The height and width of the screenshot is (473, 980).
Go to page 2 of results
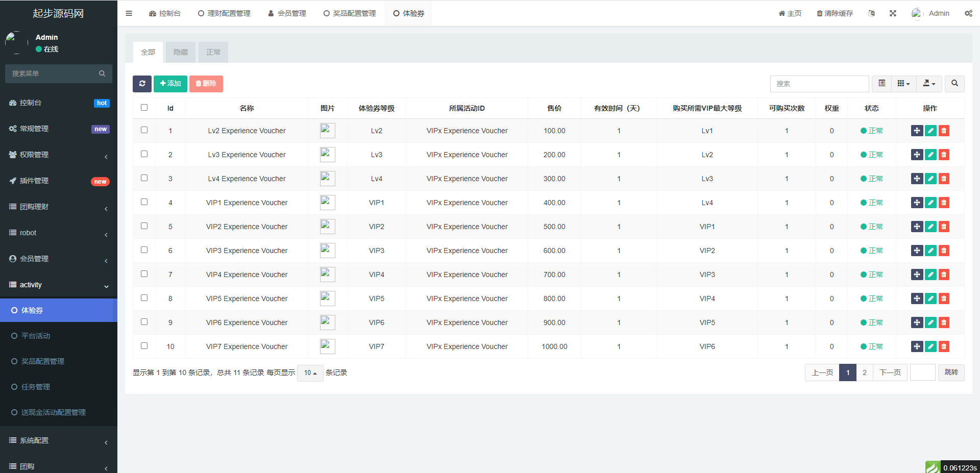[864, 372]
